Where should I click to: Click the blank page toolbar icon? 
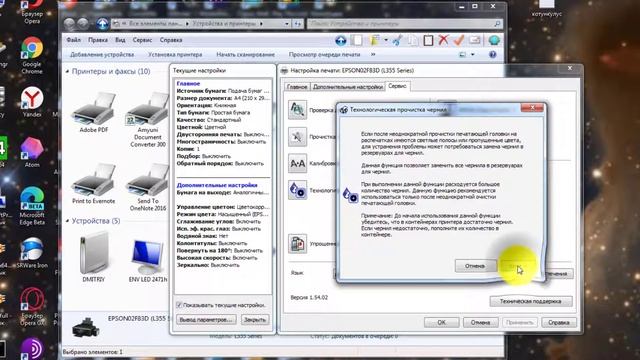point(356,40)
